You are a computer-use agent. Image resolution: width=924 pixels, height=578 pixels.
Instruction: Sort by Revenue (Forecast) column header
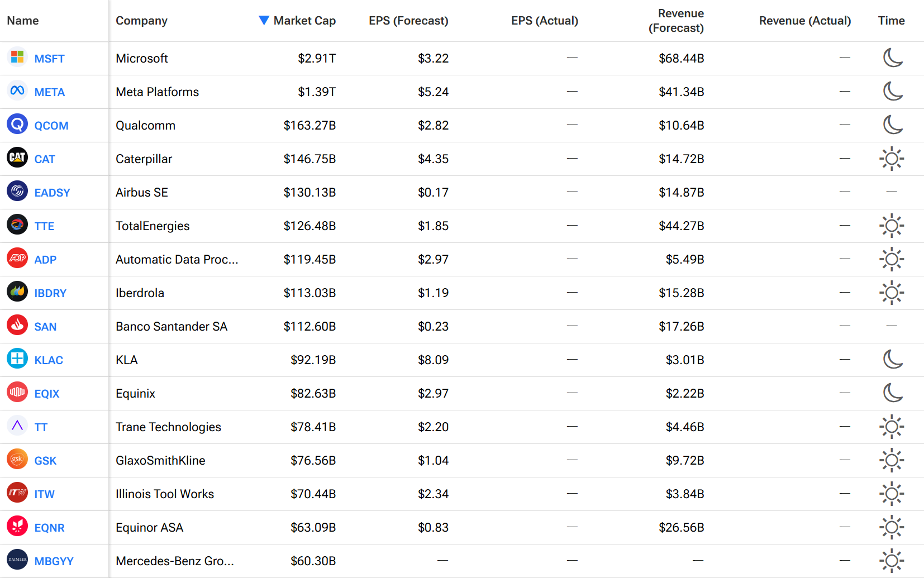tap(676, 21)
